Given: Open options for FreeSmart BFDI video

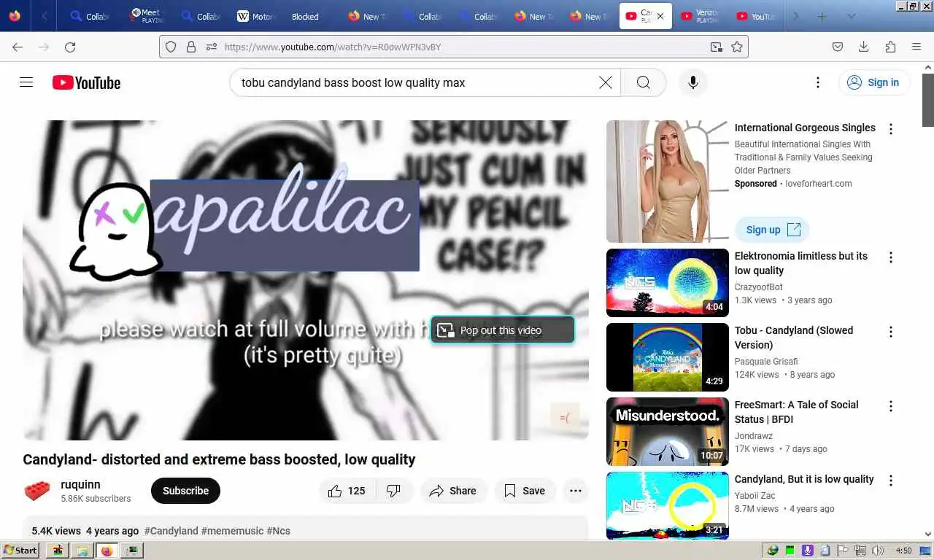Looking at the screenshot, I should coord(890,406).
